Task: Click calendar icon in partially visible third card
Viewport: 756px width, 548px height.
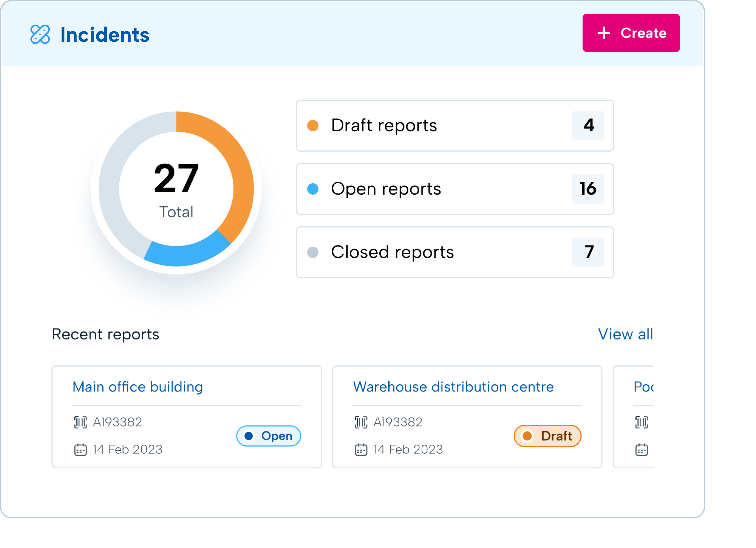Action: coord(642,450)
